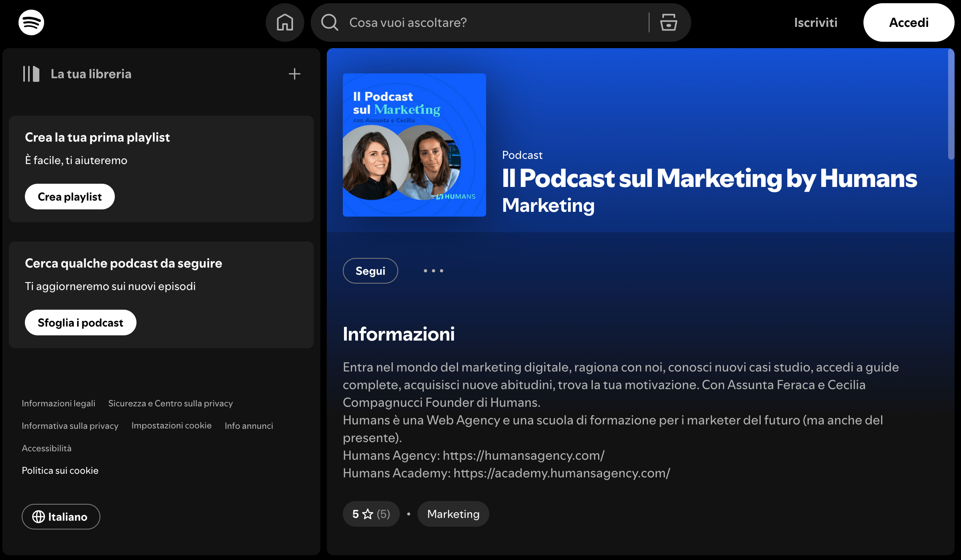Click the globe icon in the language button
Screen dimensions: 961x560
[39, 517]
